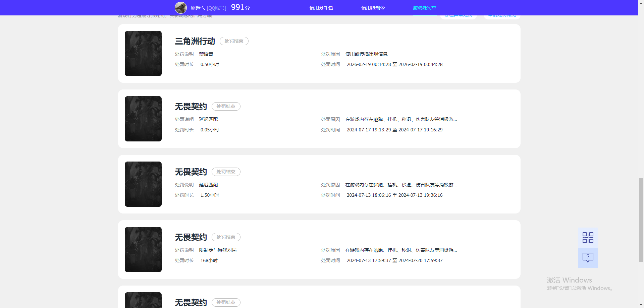Click the 无畏契约 thumbnail on the second card
This screenshot has width=644, height=308.
click(x=143, y=119)
